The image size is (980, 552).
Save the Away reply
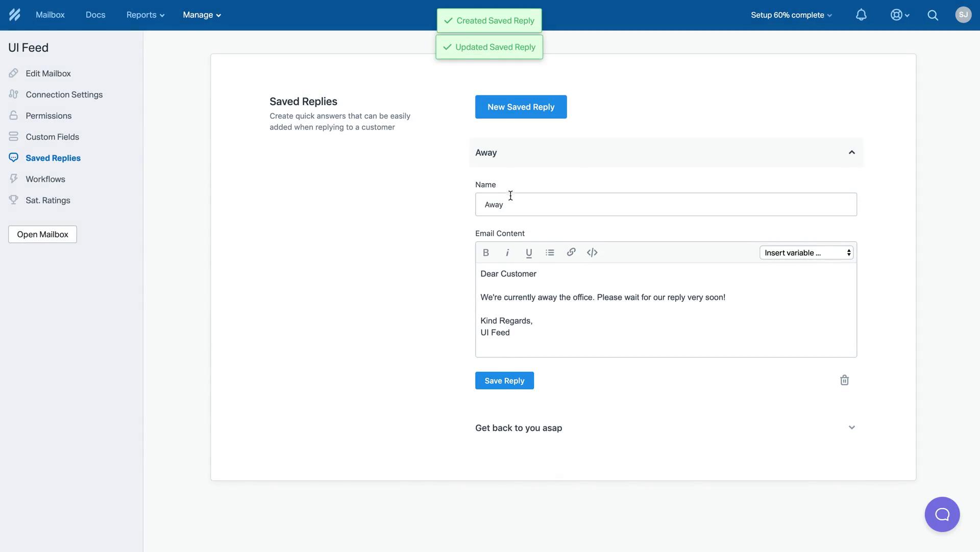504,380
